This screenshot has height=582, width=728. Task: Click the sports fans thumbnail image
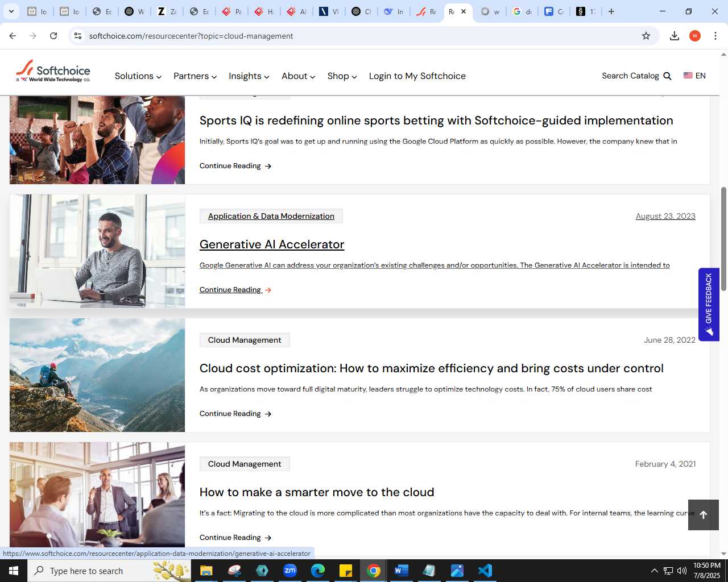tap(97, 140)
